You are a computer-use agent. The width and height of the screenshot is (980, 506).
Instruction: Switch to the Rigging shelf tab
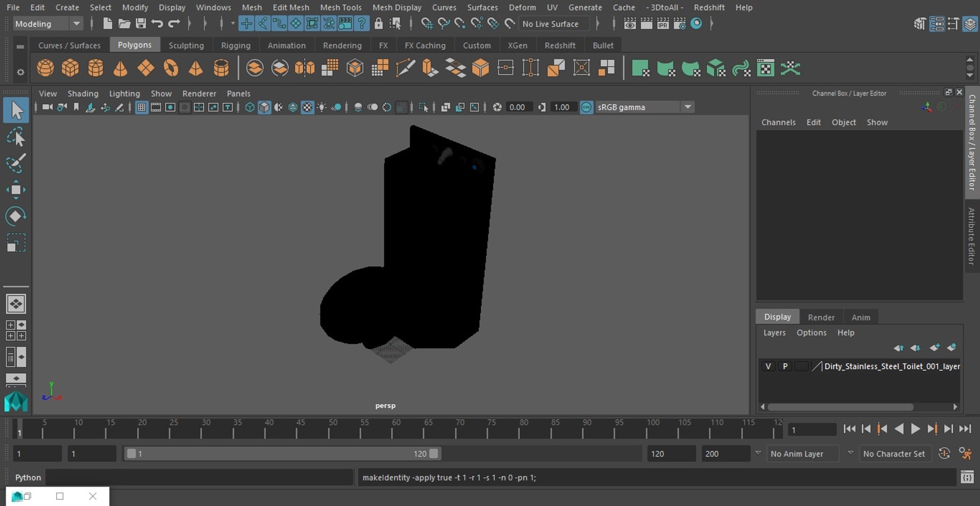coord(236,45)
